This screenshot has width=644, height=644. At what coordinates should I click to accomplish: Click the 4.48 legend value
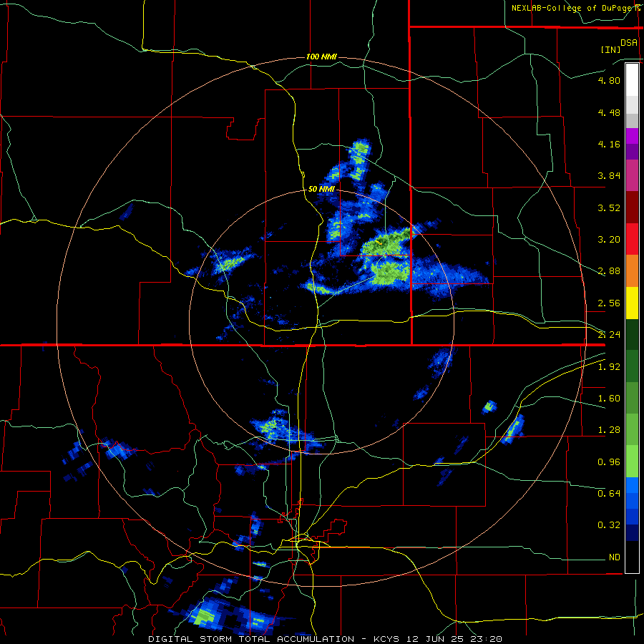pos(609,112)
